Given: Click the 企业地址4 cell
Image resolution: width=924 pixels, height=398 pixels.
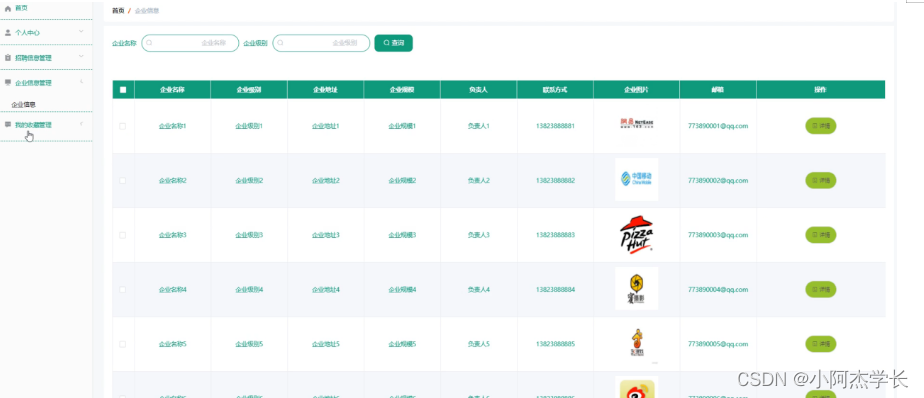Looking at the screenshot, I should [326, 290].
